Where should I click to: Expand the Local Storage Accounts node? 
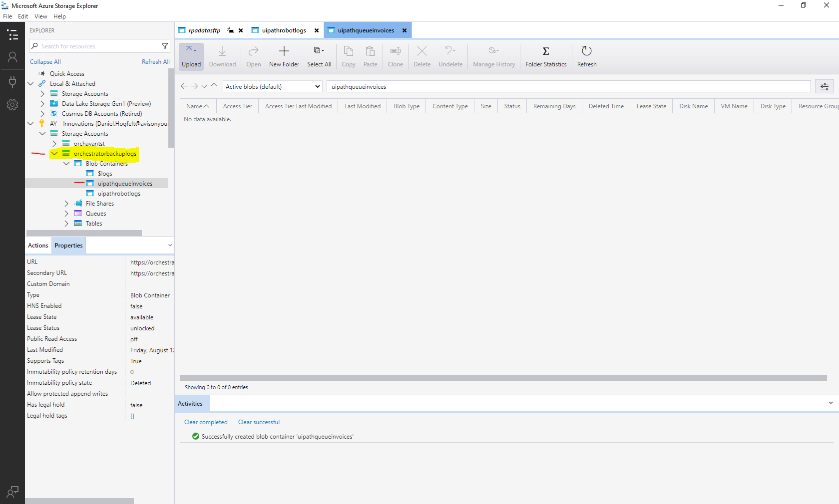(42, 93)
